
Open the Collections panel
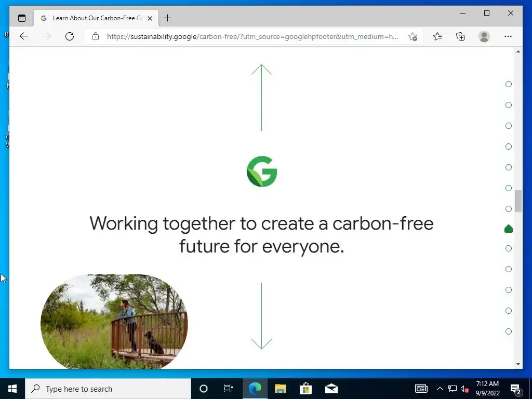click(460, 36)
